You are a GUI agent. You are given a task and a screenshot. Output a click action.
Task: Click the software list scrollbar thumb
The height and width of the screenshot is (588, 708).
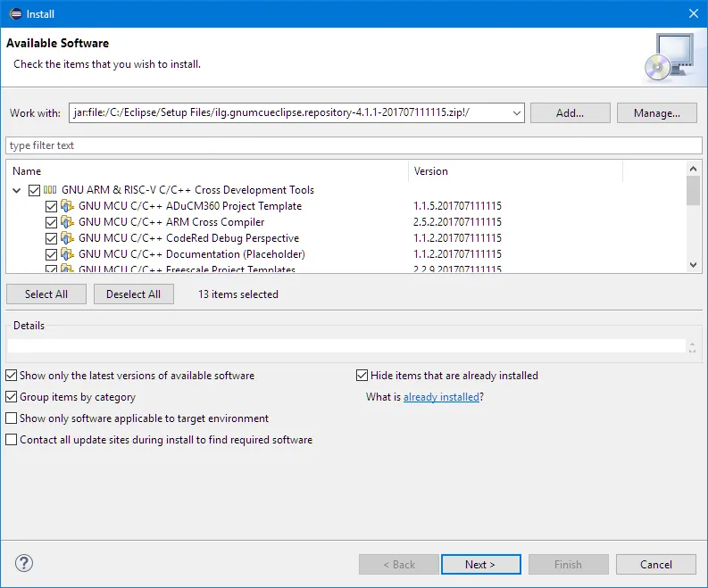[x=694, y=190]
